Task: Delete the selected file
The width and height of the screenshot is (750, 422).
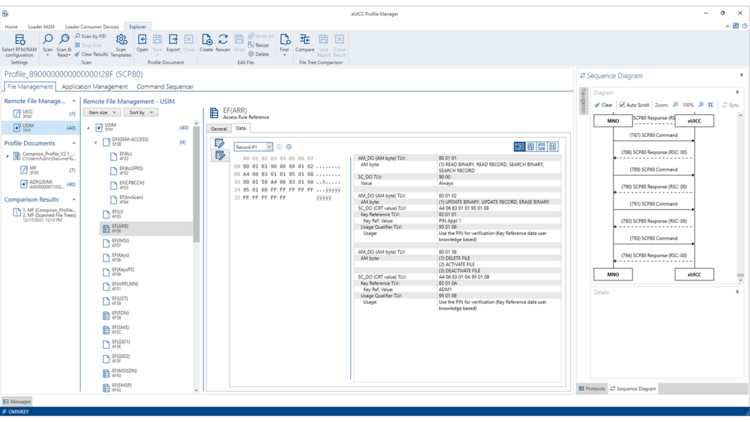Action: coord(259,54)
